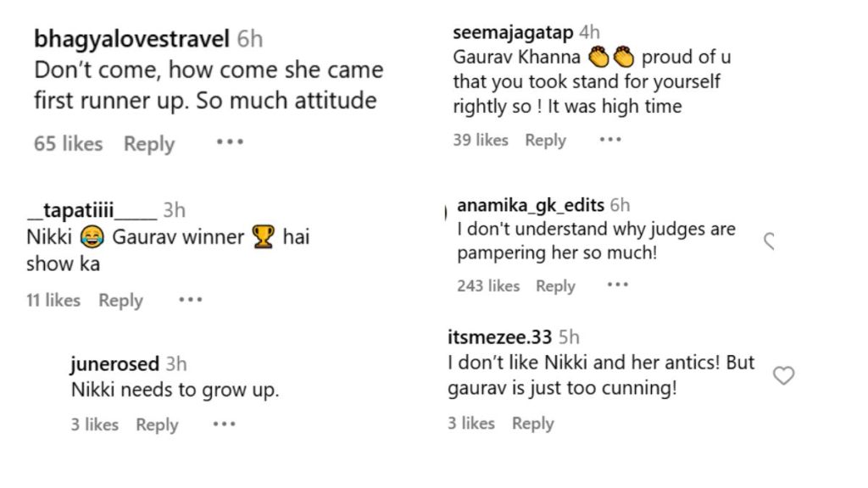868x488 pixels.
Task: Open junerosed's profile via username
Action: coord(114,364)
